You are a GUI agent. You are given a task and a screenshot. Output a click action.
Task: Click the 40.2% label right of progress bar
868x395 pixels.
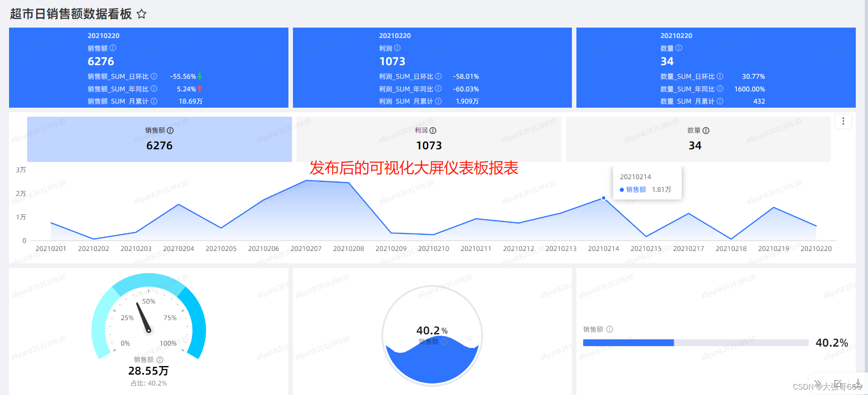tap(831, 343)
